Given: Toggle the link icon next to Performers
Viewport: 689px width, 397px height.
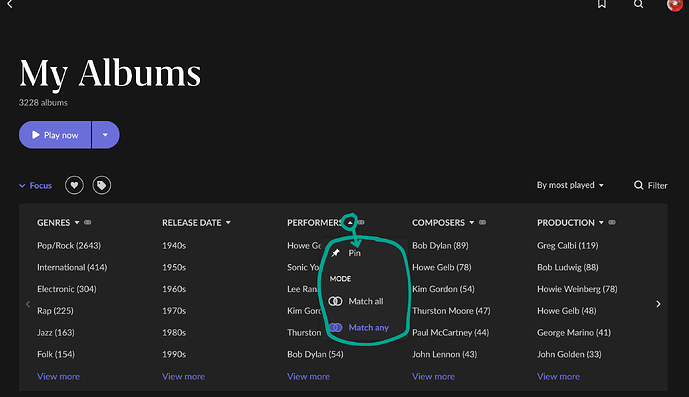Looking at the screenshot, I should pyautogui.click(x=361, y=222).
